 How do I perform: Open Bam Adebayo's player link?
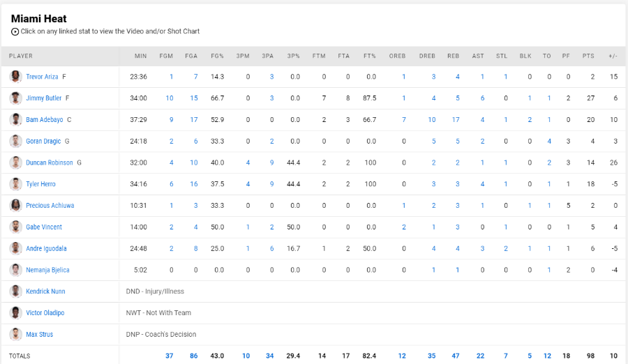[45, 119]
